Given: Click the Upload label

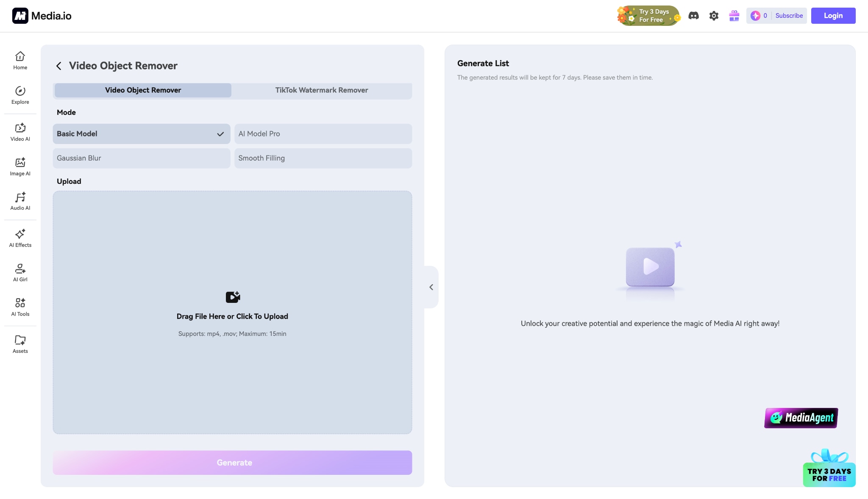Looking at the screenshot, I should pyautogui.click(x=69, y=181).
